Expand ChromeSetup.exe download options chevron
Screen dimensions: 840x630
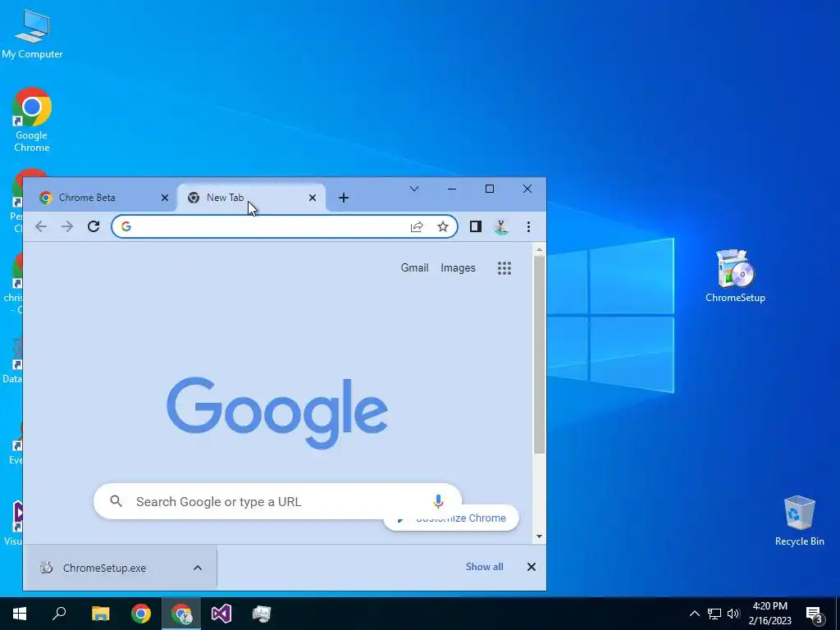tap(198, 568)
